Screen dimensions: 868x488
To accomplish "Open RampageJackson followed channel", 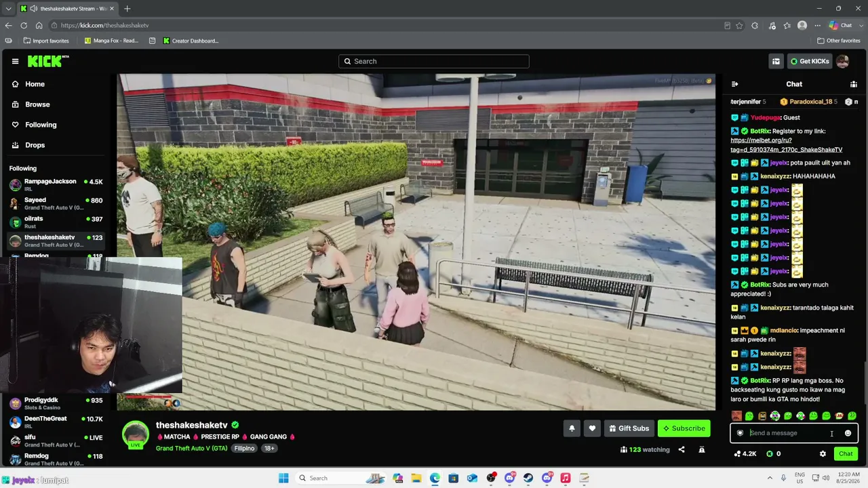I will (x=57, y=185).
